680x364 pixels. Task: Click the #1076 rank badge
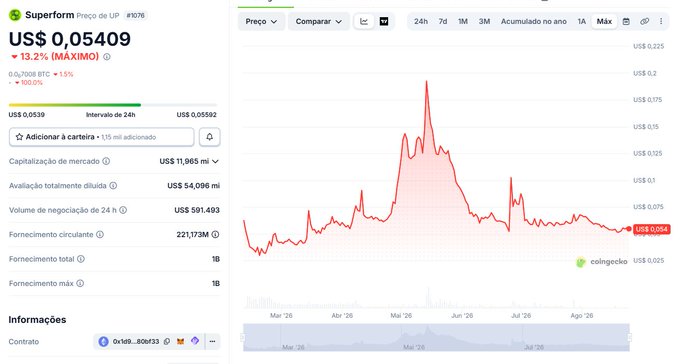[x=135, y=16]
